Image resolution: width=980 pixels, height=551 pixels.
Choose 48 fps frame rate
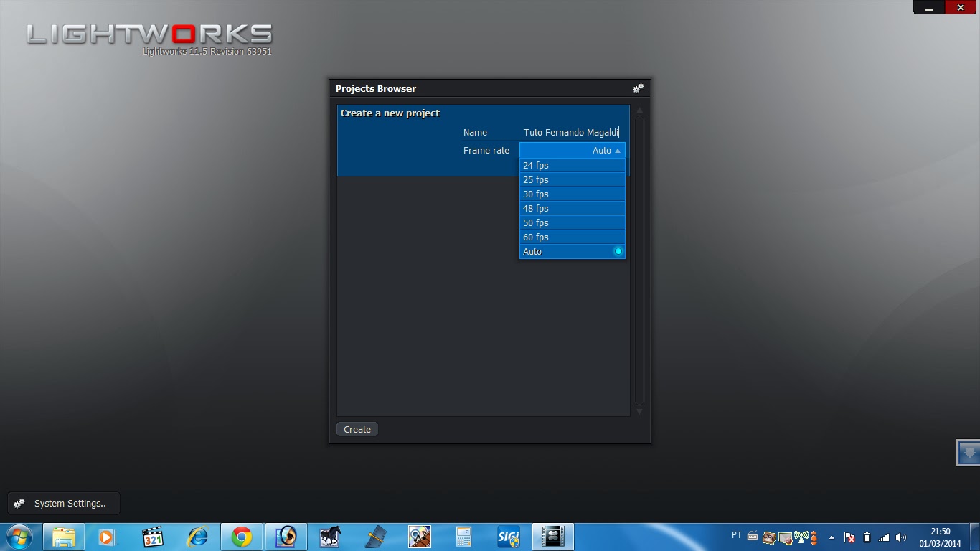(x=573, y=208)
